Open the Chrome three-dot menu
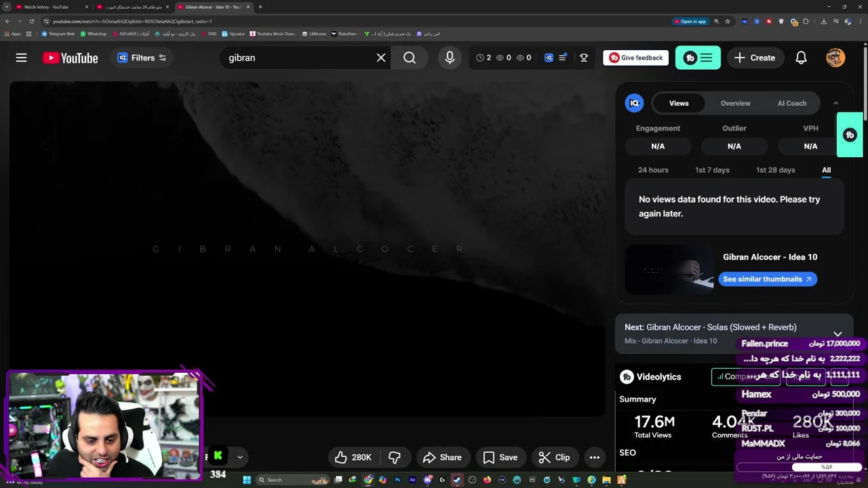 point(861,21)
